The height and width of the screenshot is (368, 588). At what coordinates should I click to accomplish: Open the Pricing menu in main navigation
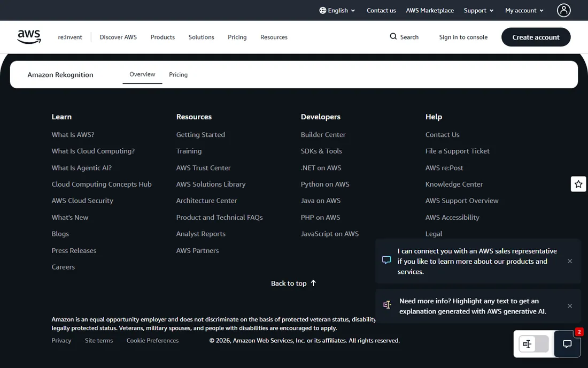click(237, 37)
